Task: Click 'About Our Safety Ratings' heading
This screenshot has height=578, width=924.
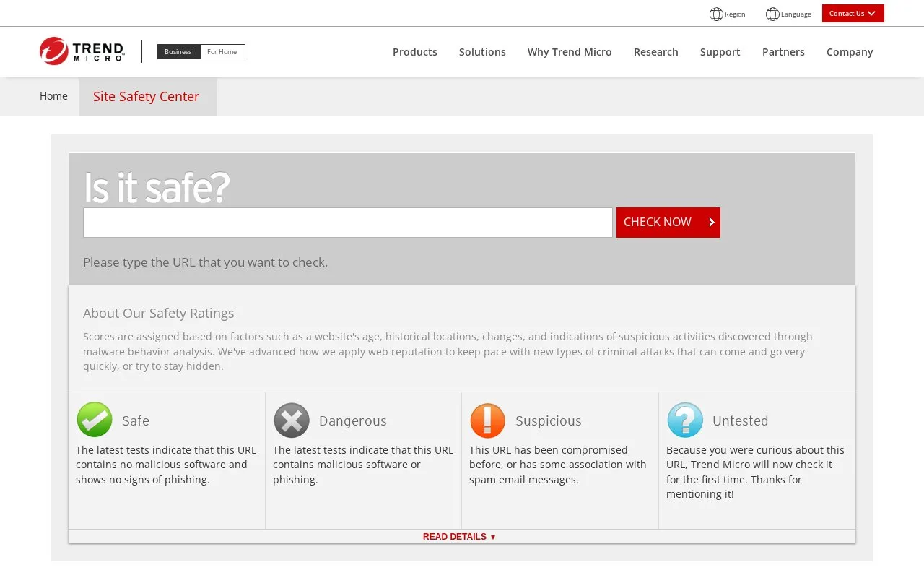Action: pyautogui.click(x=159, y=313)
